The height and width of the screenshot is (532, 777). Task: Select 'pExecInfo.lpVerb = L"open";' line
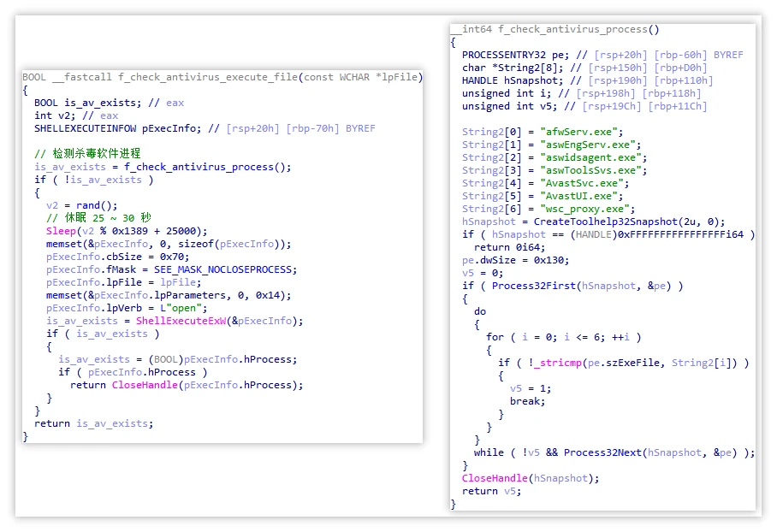tap(127, 308)
